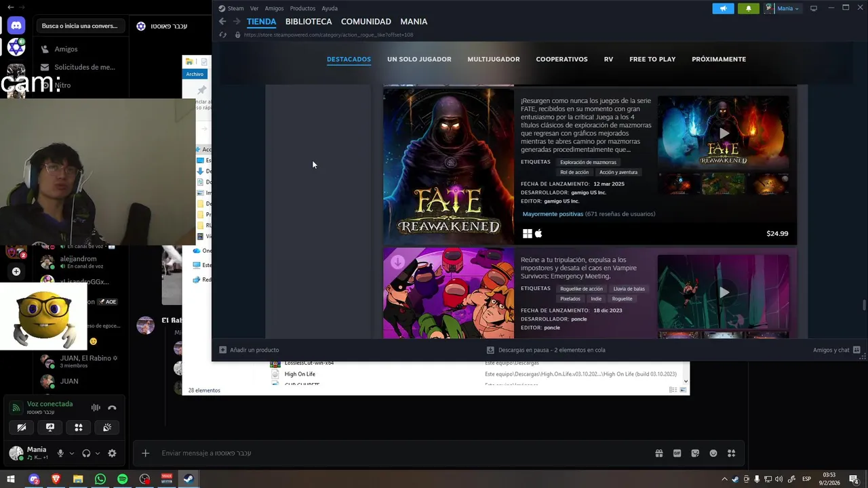
Task: Open the Ver menu
Action: click(254, 8)
